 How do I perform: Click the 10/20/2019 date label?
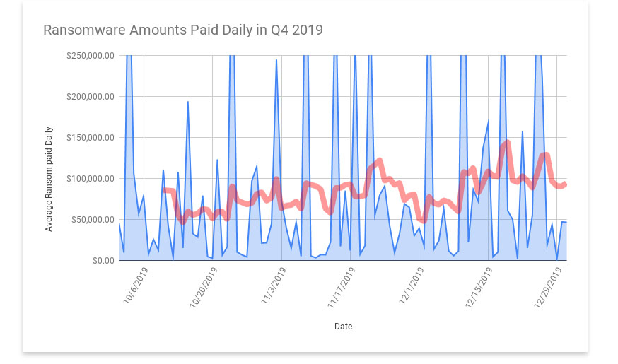pos(203,288)
